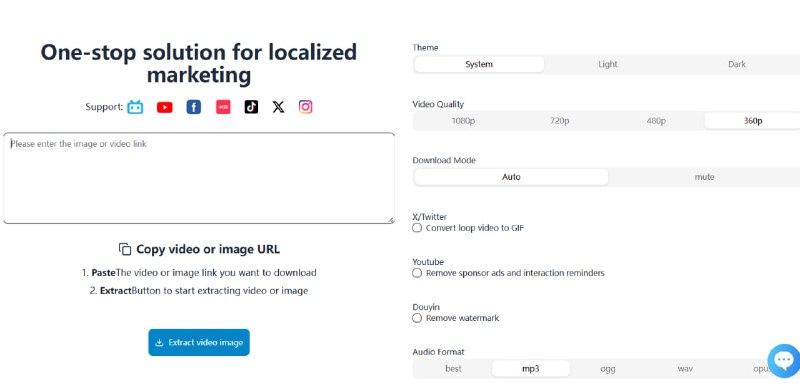Select best audio format
The image size is (800, 384).
tap(453, 368)
